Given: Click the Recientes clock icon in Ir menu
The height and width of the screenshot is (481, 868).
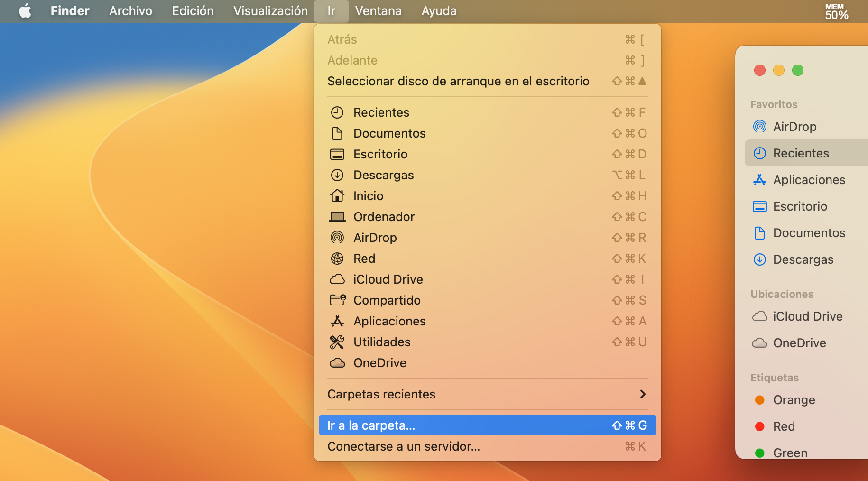Looking at the screenshot, I should coord(337,112).
